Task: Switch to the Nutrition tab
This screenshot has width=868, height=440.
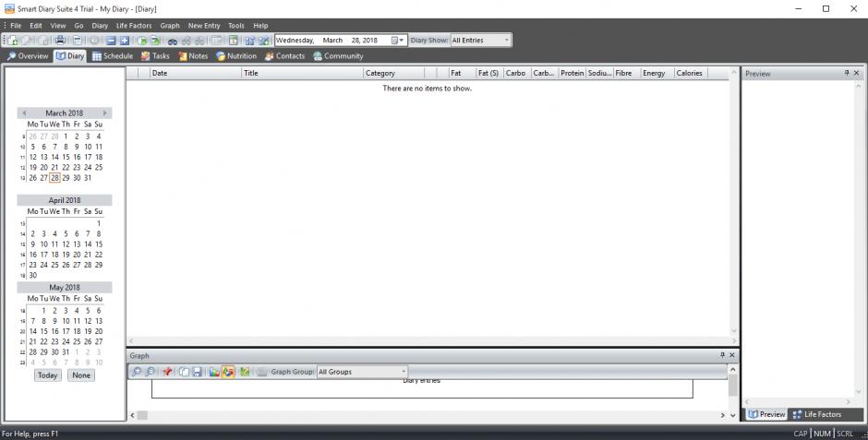Action: click(235, 56)
